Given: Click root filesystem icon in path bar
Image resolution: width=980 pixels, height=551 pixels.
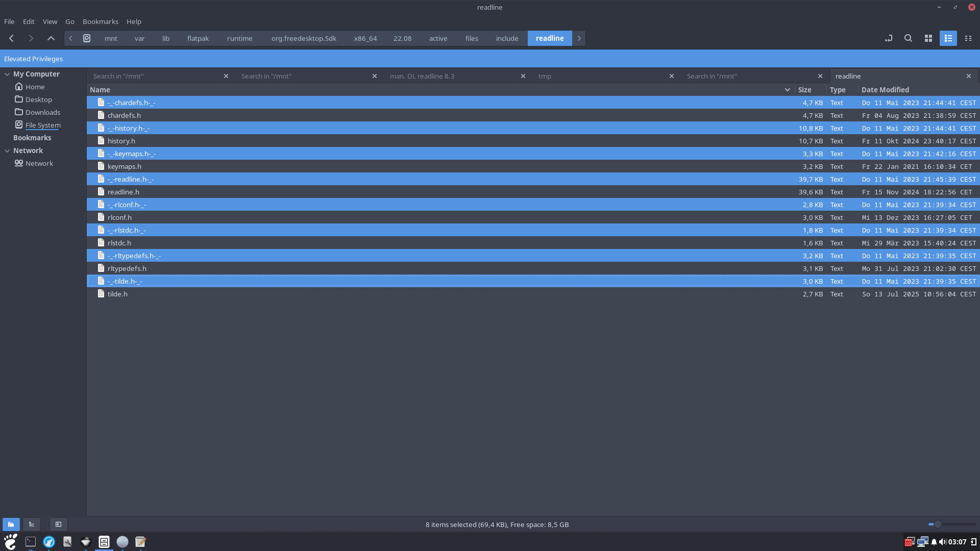Looking at the screenshot, I should (87, 38).
